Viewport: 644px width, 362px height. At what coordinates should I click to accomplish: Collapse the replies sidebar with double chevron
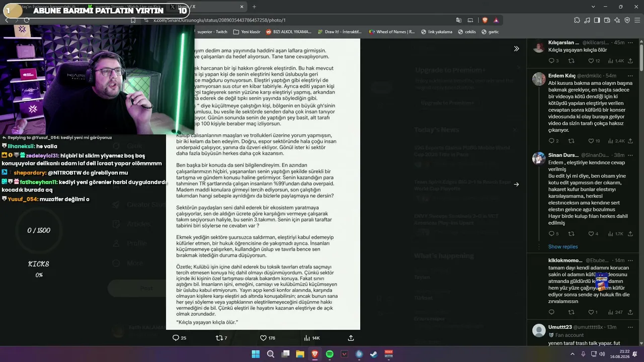516,49
